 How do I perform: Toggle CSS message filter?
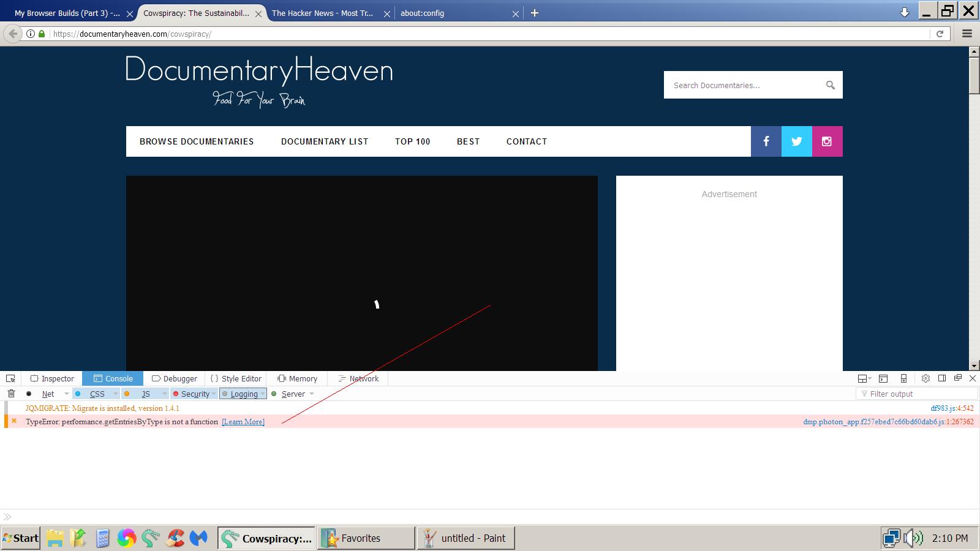pos(97,394)
